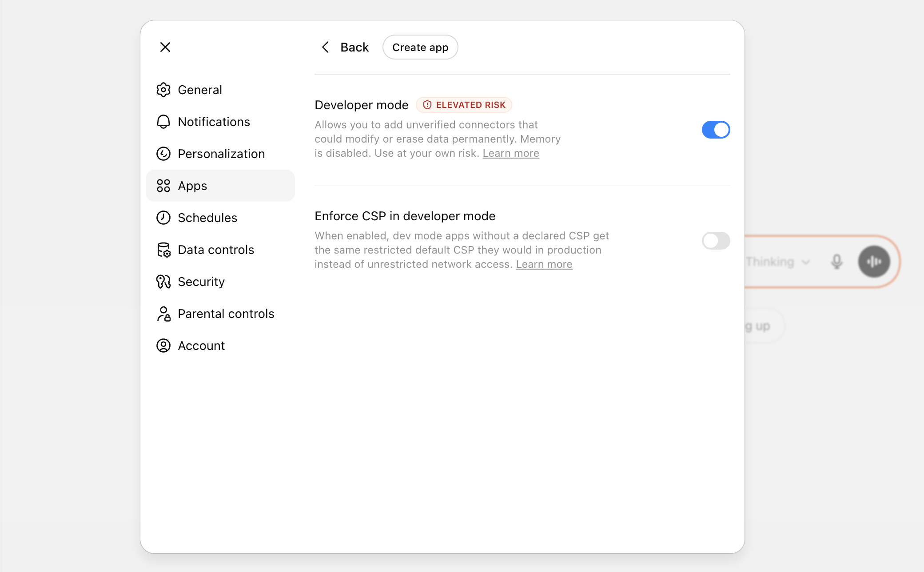924x572 pixels.
Task: Select Apps settings section
Action: pos(220,186)
